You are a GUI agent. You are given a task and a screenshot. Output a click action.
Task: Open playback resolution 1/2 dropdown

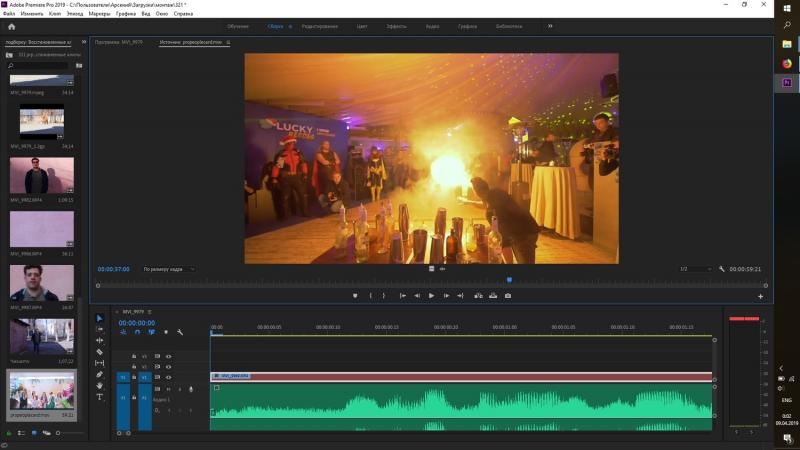(695, 269)
